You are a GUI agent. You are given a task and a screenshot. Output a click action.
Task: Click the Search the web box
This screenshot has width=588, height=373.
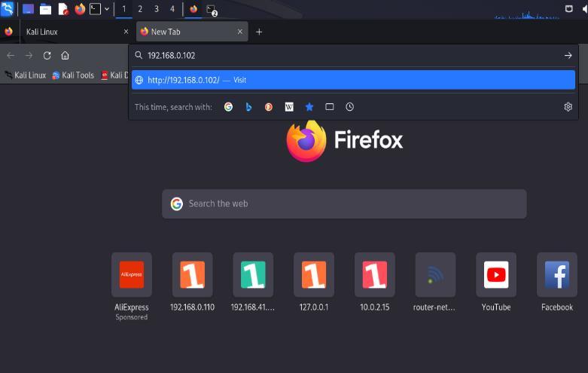344,203
